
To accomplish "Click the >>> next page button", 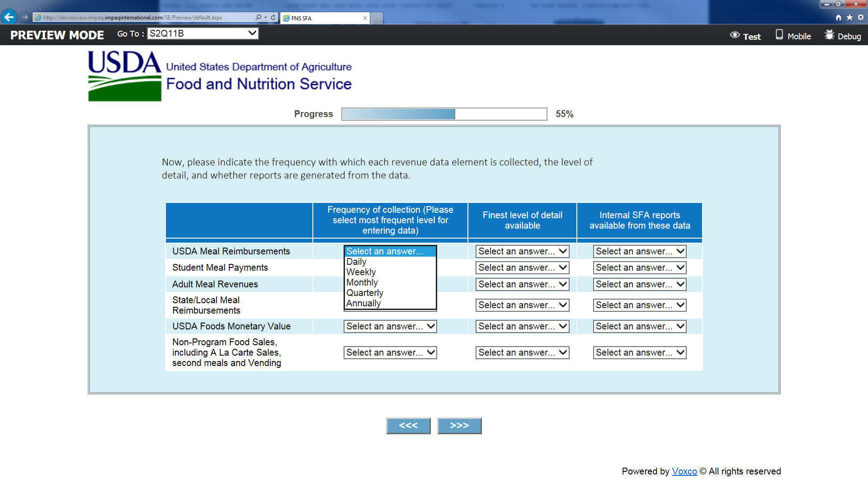I will coord(459,426).
